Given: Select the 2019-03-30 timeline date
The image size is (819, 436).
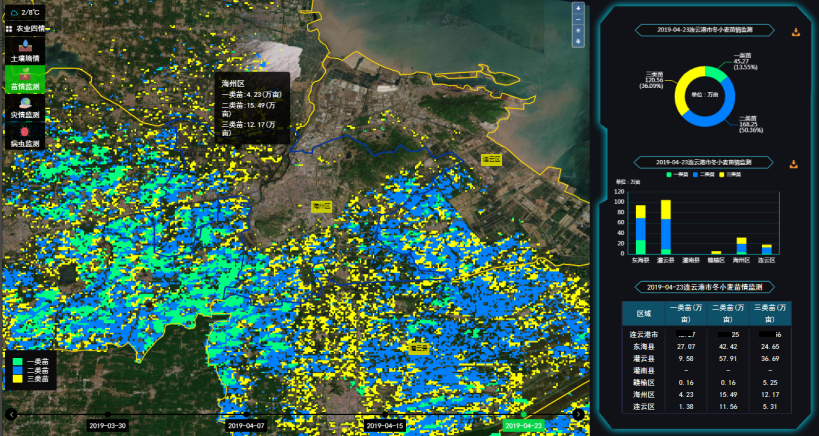Looking at the screenshot, I should point(108,425).
